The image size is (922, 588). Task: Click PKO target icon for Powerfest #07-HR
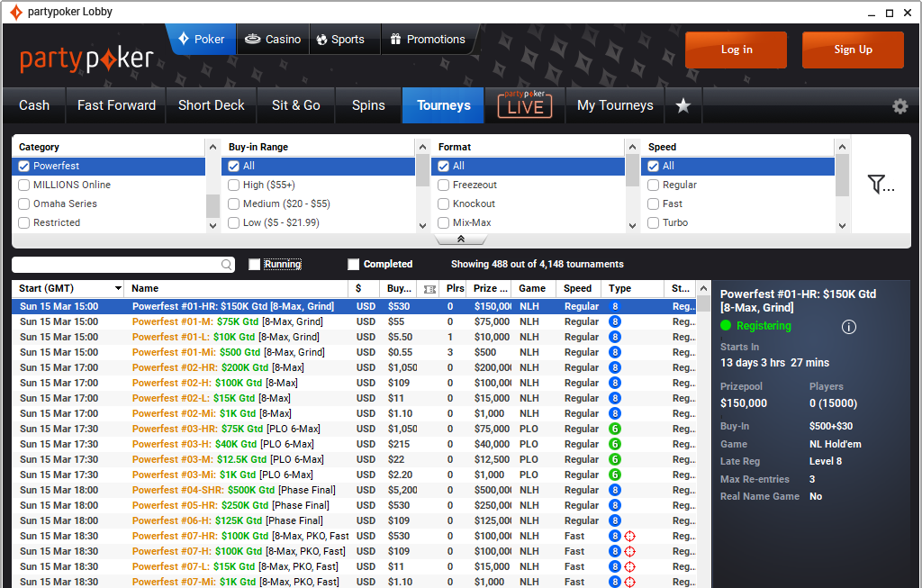coord(629,536)
